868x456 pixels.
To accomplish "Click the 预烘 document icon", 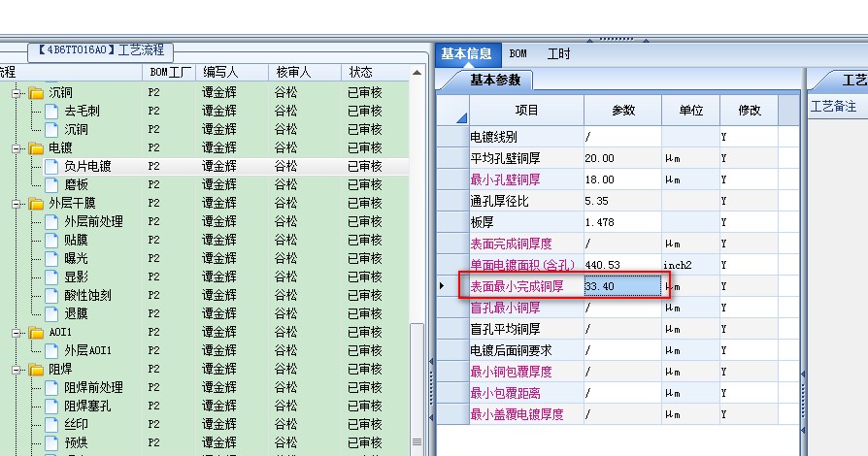I will [x=51, y=442].
